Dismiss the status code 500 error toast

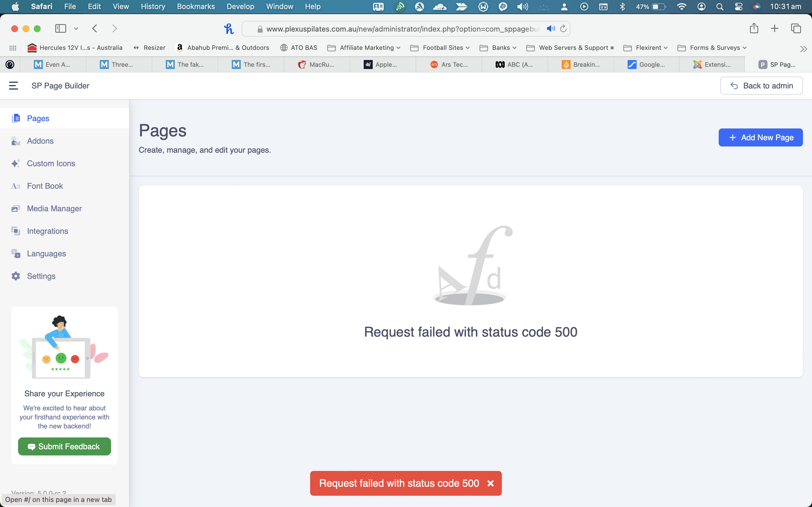tap(490, 483)
